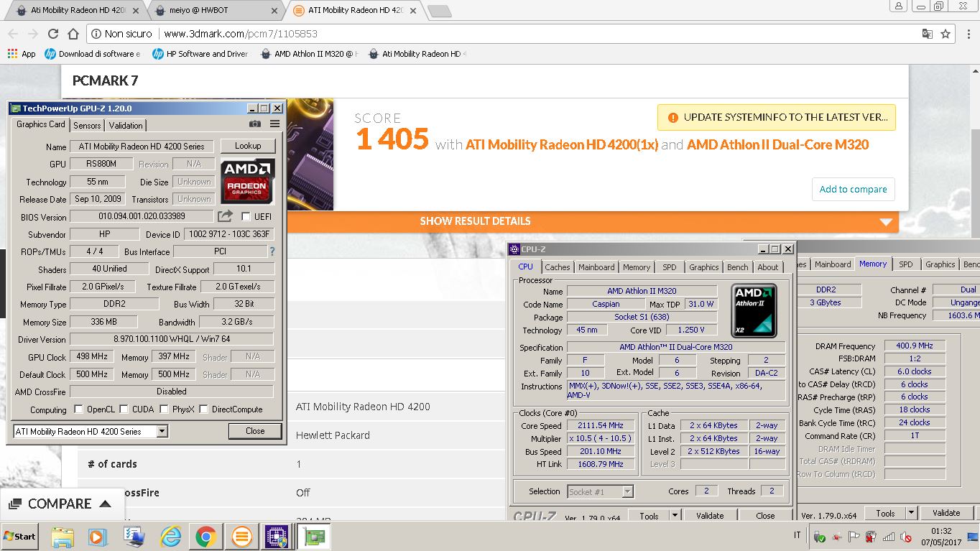Click the Add to compare button

(854, 189)
